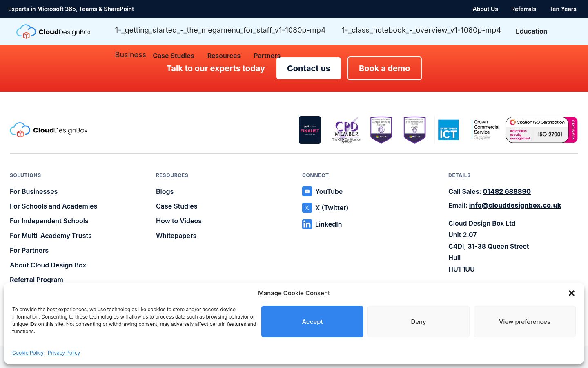Open the Ten Years page link
The image size is (588, 368).
coord(563,9)
